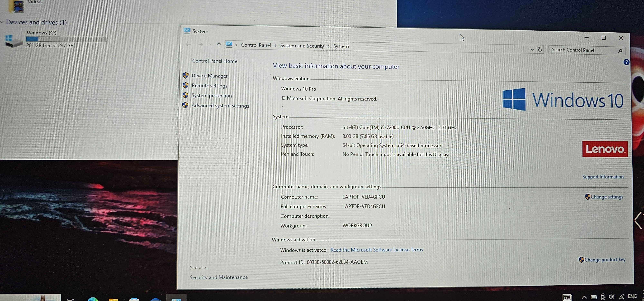Collapse Devices and drives section

[2, 22]
